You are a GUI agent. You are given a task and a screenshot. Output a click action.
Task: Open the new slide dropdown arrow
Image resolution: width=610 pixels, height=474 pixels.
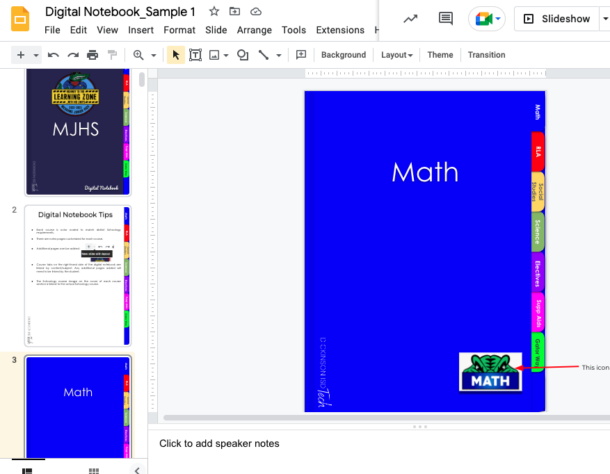pos(36,55)
